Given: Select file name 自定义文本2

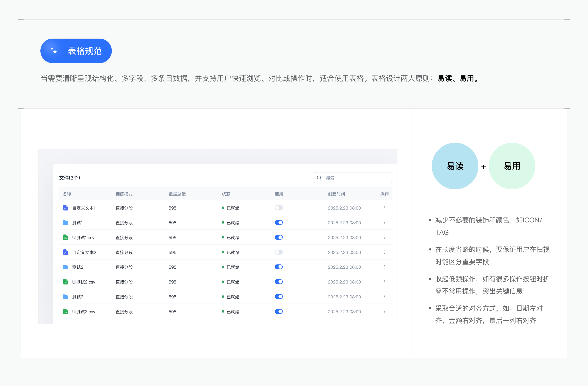Looking at the screenshot, I should 84,253.
